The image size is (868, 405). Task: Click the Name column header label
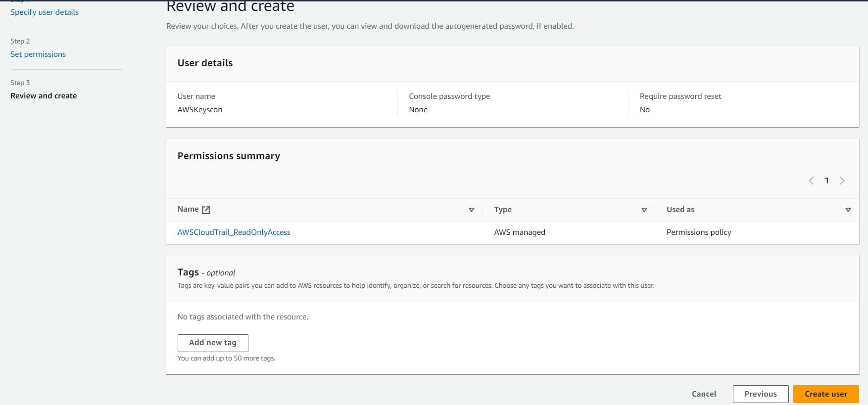coord(188,210)
